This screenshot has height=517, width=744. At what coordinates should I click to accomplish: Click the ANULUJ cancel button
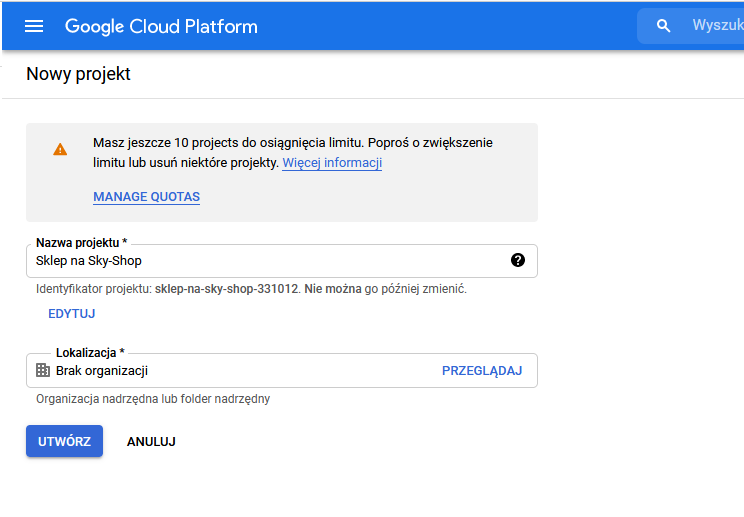(x=151, y=442)
